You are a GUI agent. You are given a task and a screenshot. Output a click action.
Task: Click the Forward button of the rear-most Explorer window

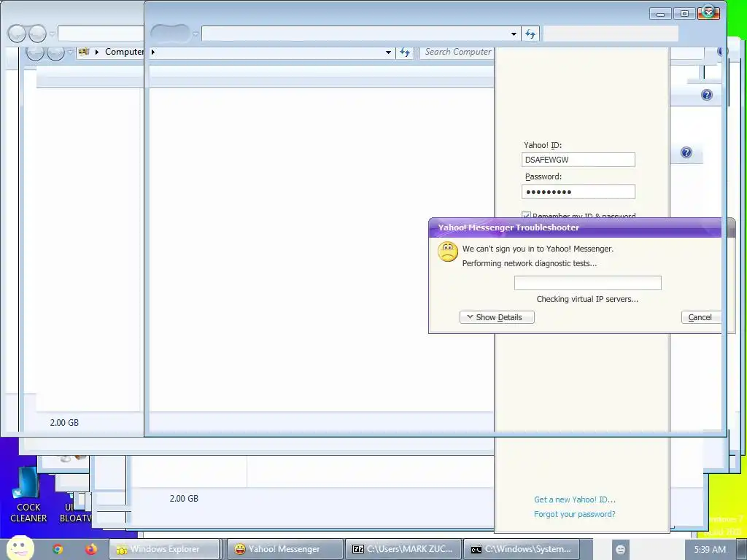pos(37,34)
